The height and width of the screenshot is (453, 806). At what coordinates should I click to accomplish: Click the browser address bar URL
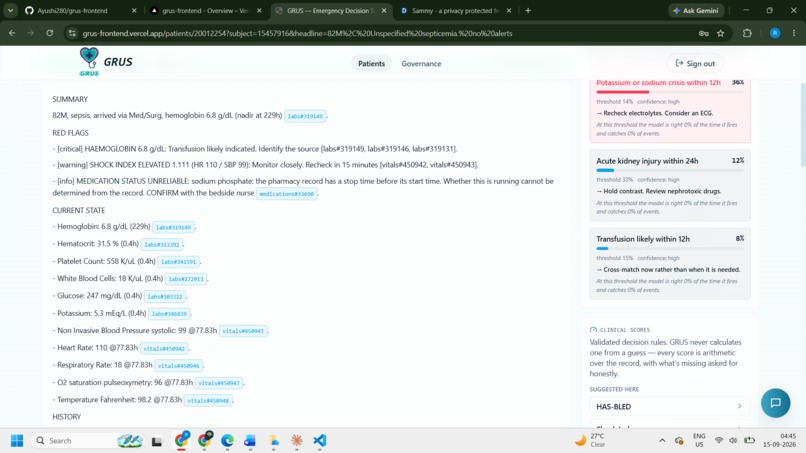tap(297, 33)
